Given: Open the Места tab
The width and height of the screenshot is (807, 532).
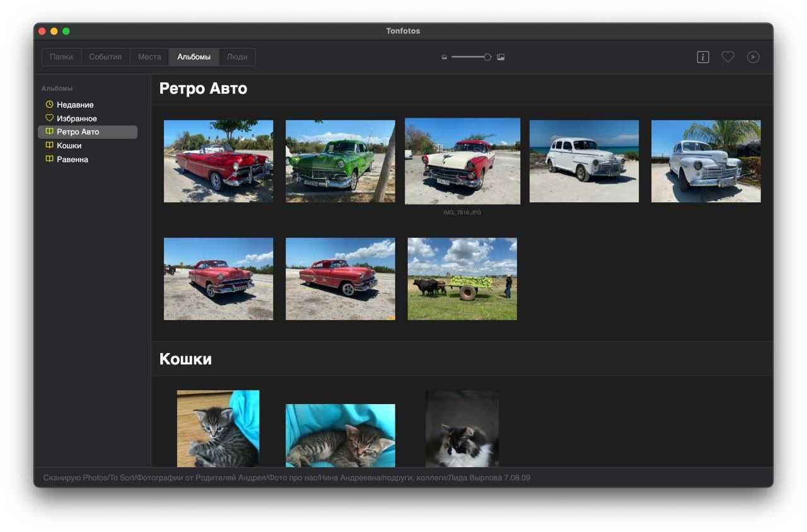Looking at the screenshot, I should (149, 57).
